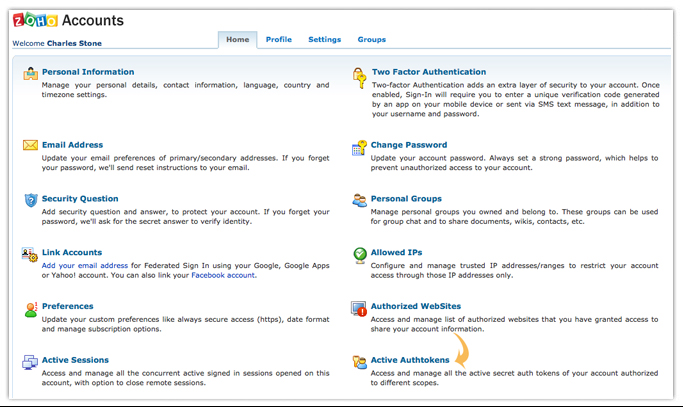This screenshot has height=407, width=683.
Task: Select the Home tab
Action: coord(237,40)
